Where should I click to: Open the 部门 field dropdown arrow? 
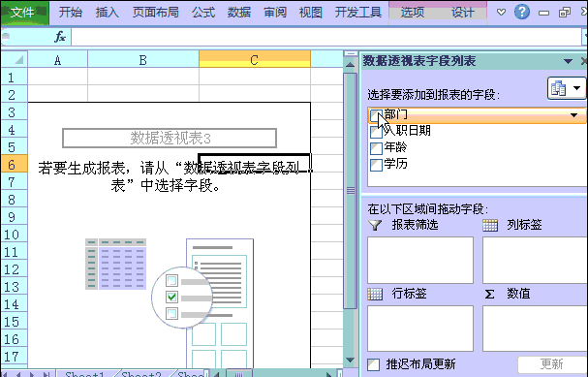click(573, 114)
